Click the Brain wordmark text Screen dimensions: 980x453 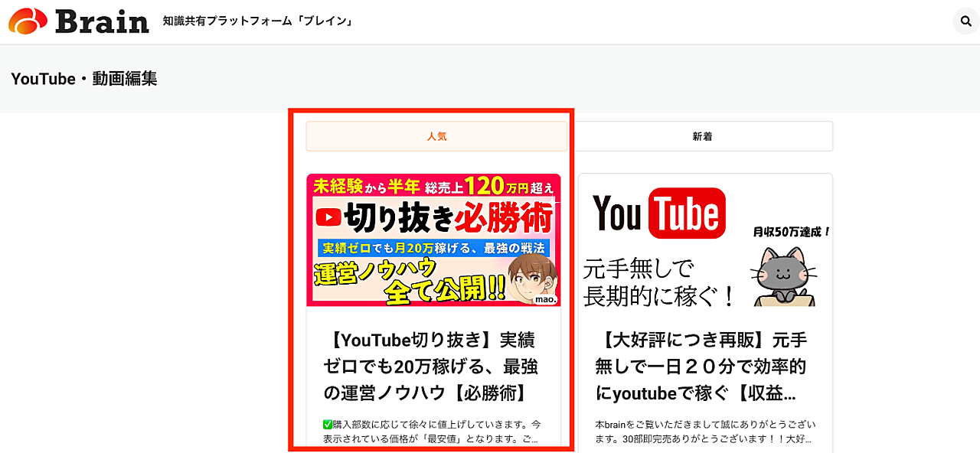(102, 21)
